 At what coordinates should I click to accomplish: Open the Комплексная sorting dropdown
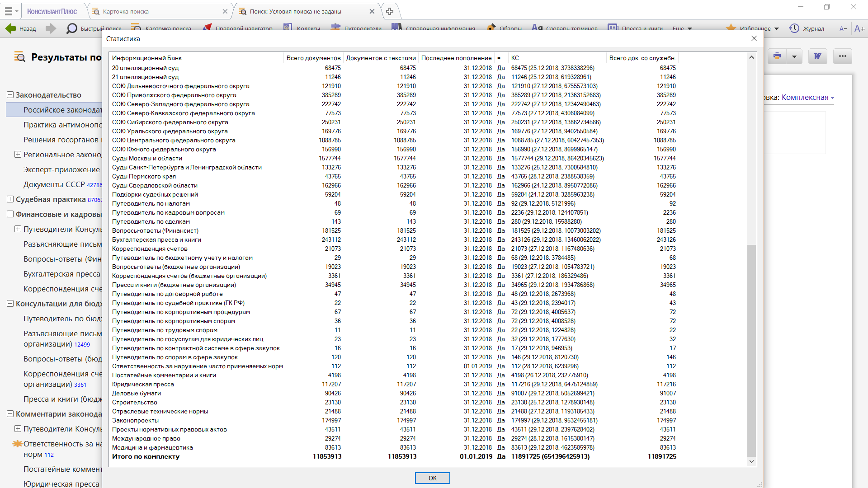click(807, 97)
